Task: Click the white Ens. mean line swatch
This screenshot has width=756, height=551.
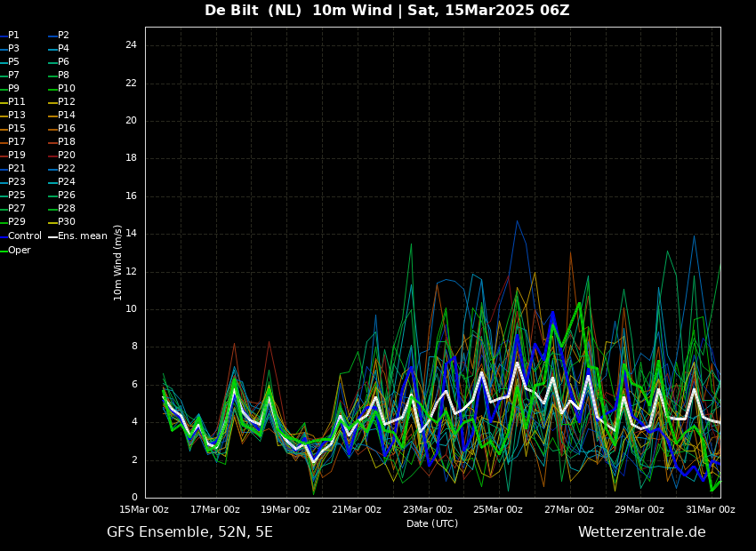Action: (x=52, y=236)
